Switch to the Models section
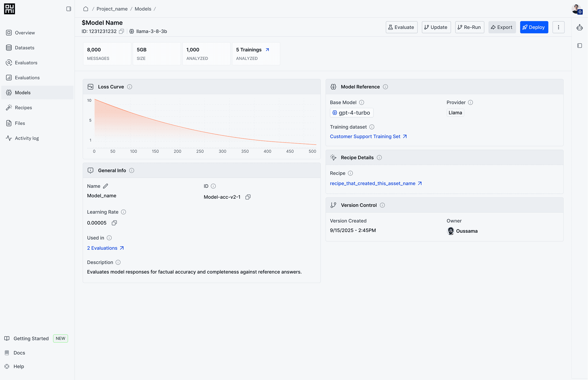The image size is (588, 380). (x=23, y=92)
